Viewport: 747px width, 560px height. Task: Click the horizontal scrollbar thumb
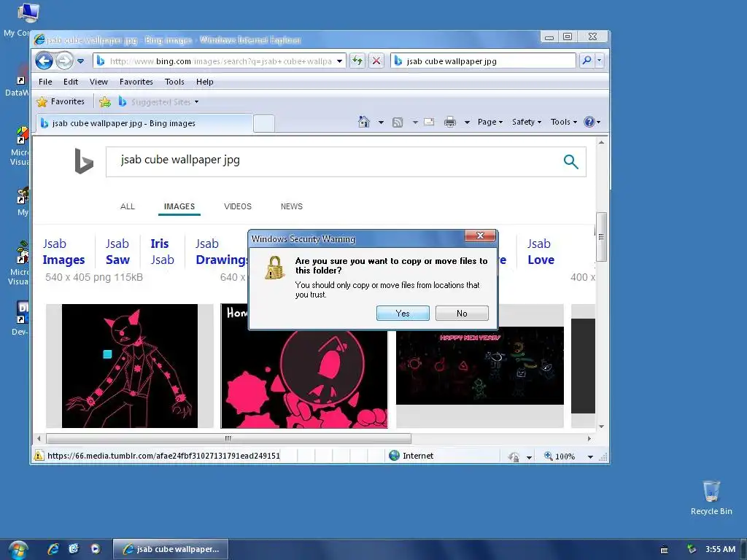point(228,438)
